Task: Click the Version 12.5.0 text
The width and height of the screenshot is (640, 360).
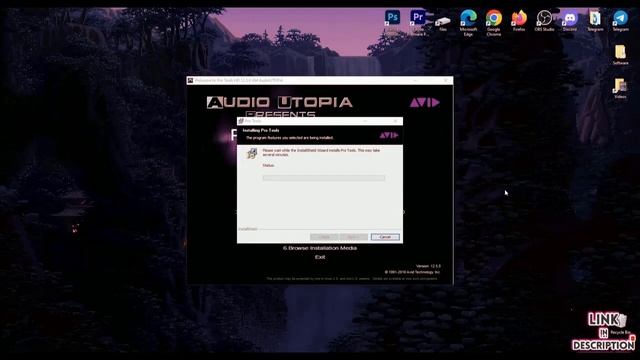Action: [428, 266]
